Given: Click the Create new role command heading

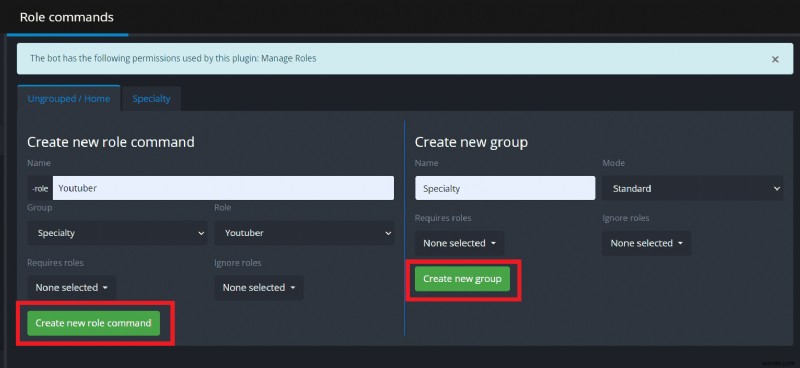Looking at the screenshot, I should (x=111, y=142).
